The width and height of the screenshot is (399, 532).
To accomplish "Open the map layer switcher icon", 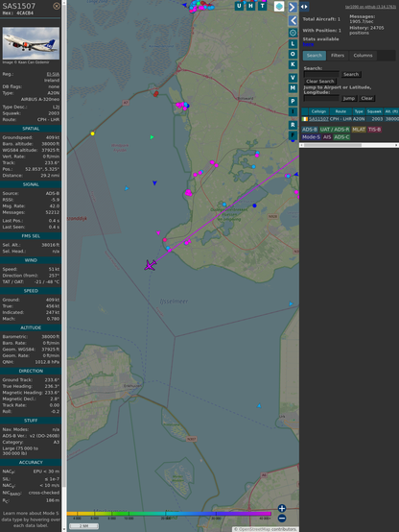I will point(279,6).
